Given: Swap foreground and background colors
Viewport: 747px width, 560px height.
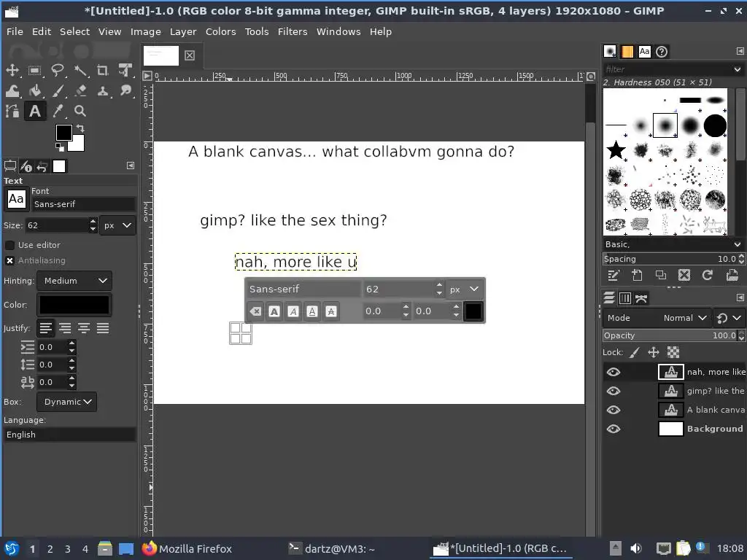Looking at the screenshot, I should (80, 128).
